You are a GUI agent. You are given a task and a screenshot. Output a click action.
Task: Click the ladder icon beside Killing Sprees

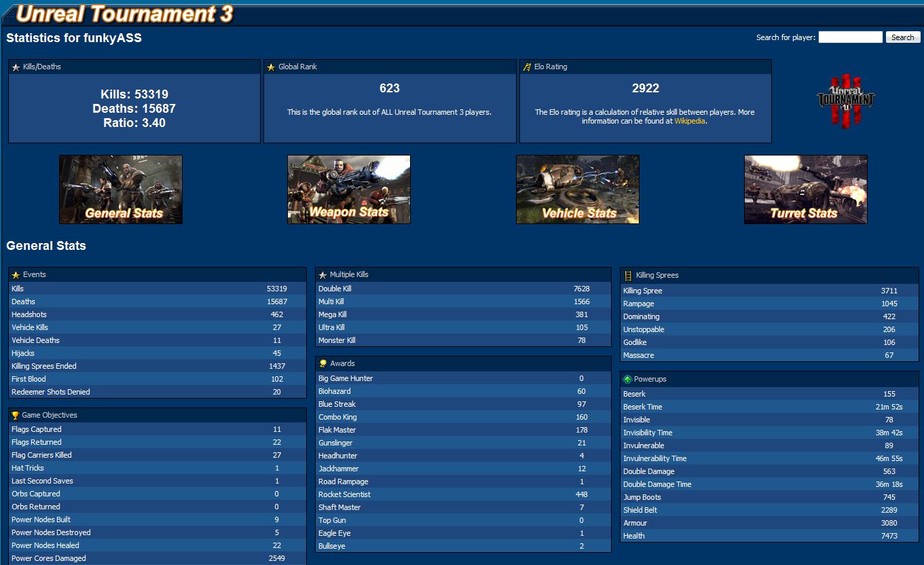click(629, 275)
